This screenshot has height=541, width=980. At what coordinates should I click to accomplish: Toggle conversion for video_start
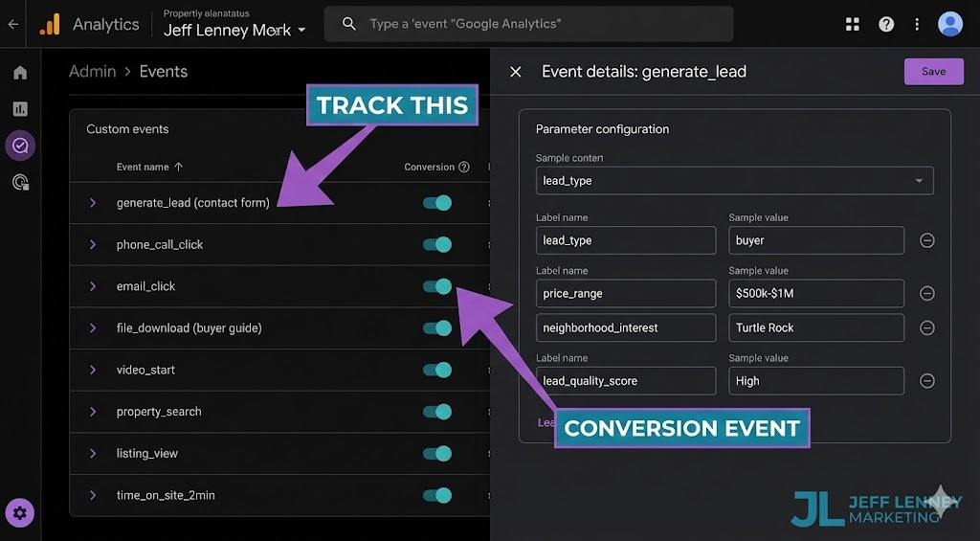(437, 370)
